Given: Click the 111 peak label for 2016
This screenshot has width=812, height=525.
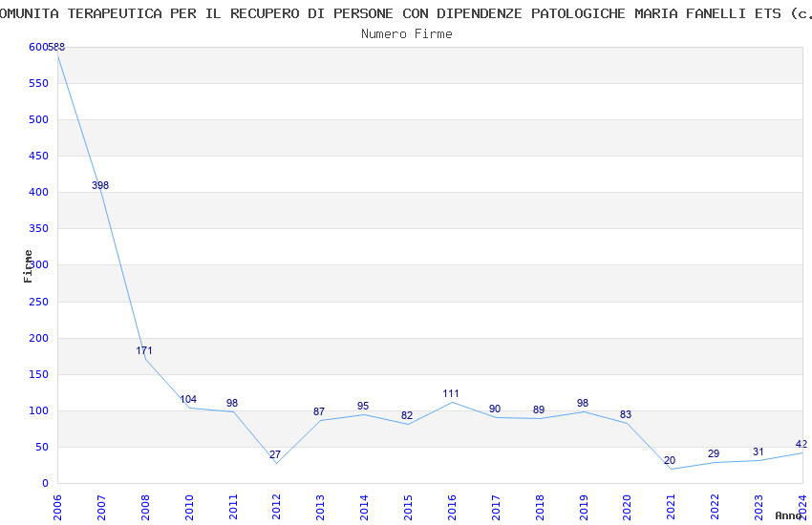Looking at the screenshot, I should tap(451, 393).
